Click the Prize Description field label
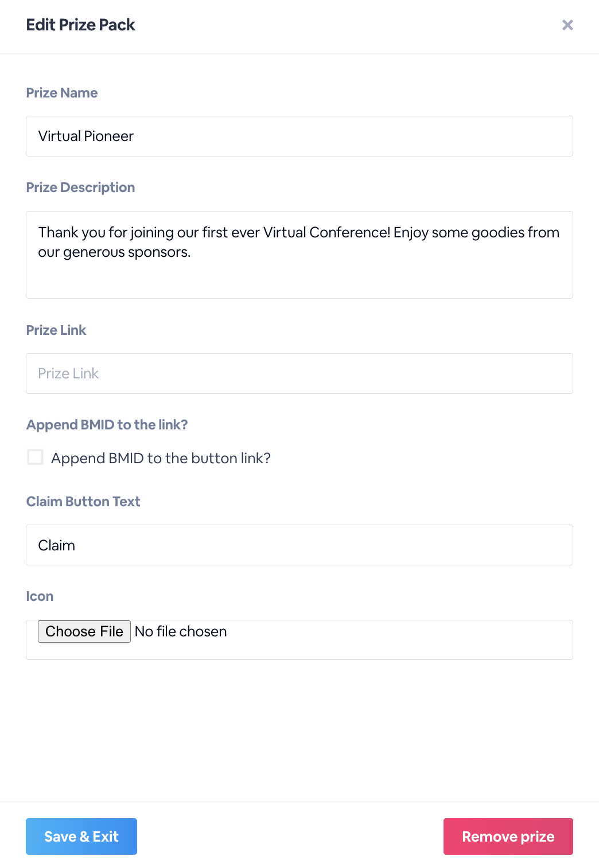The width and height of the screenshot is (599, 868). point(80,187)
